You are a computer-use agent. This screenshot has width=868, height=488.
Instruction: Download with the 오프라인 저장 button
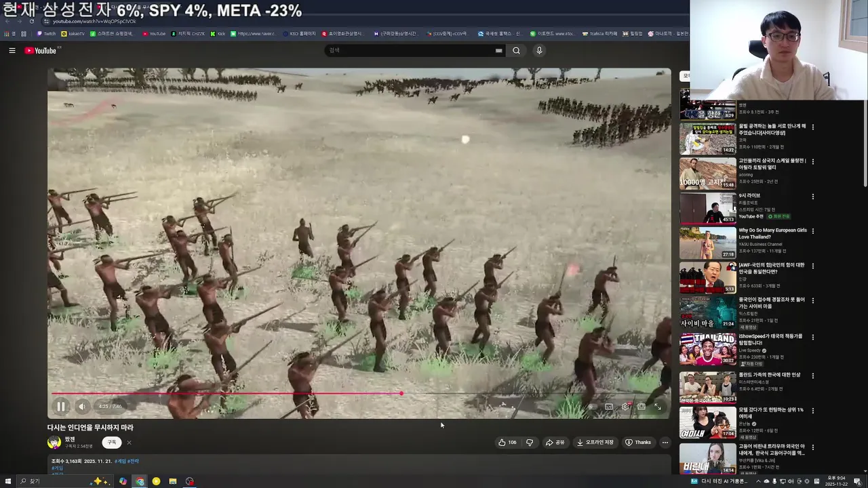(x=595, y=443)
